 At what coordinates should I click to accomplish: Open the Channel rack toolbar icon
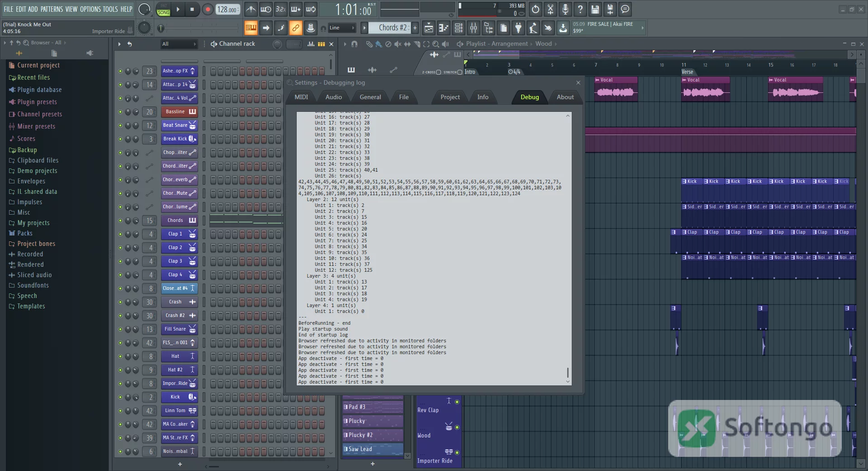458,28
